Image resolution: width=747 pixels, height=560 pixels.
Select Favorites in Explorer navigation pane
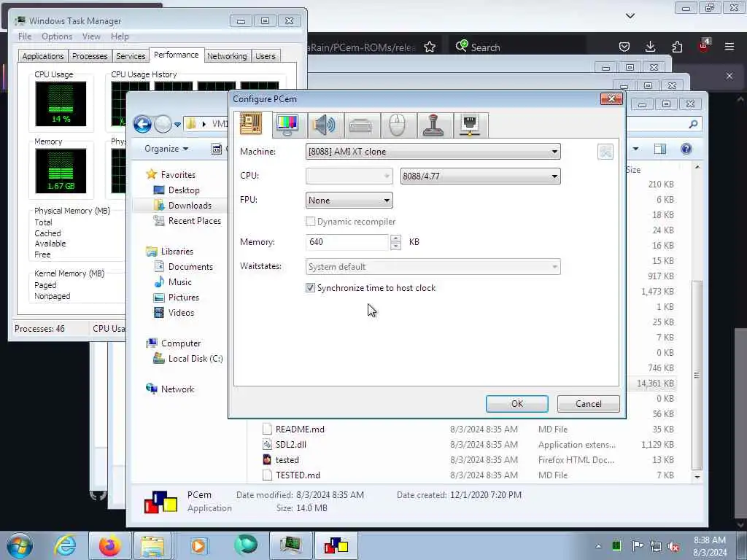coord(178,175)
